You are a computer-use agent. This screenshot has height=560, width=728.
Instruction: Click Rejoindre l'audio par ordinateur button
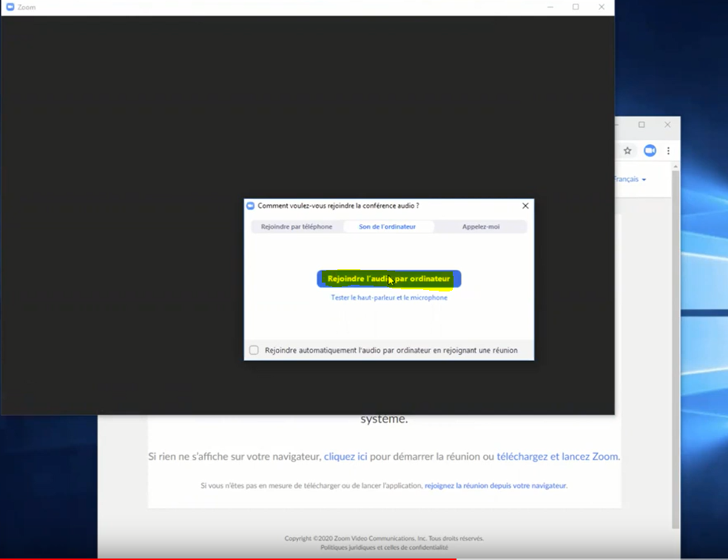pos(389,279)
